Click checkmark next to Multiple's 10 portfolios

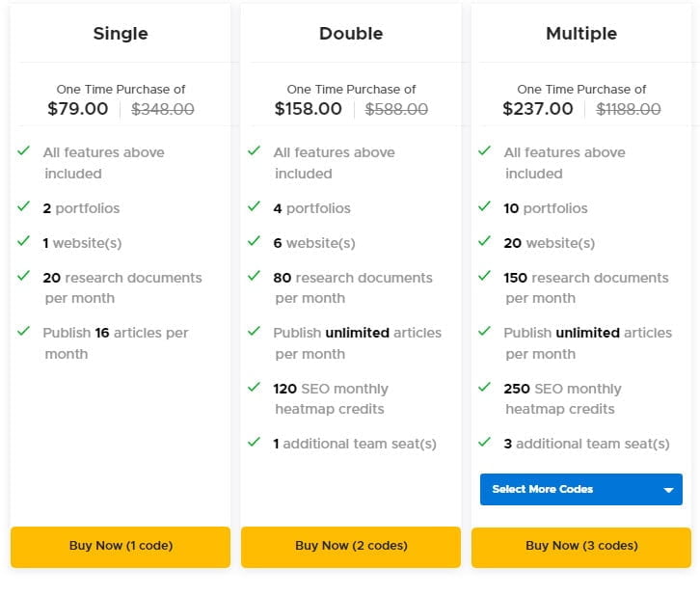[484, 206]
